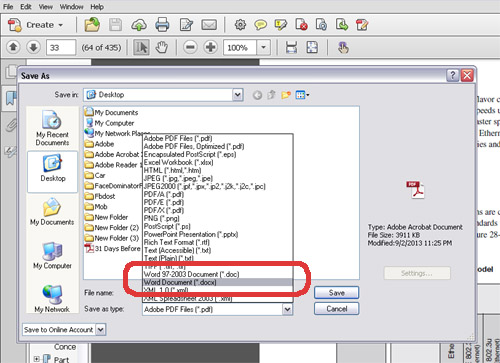Open the Help menu
The width and height of the screenshot is (500, 363).
click(x=97, y=7)
